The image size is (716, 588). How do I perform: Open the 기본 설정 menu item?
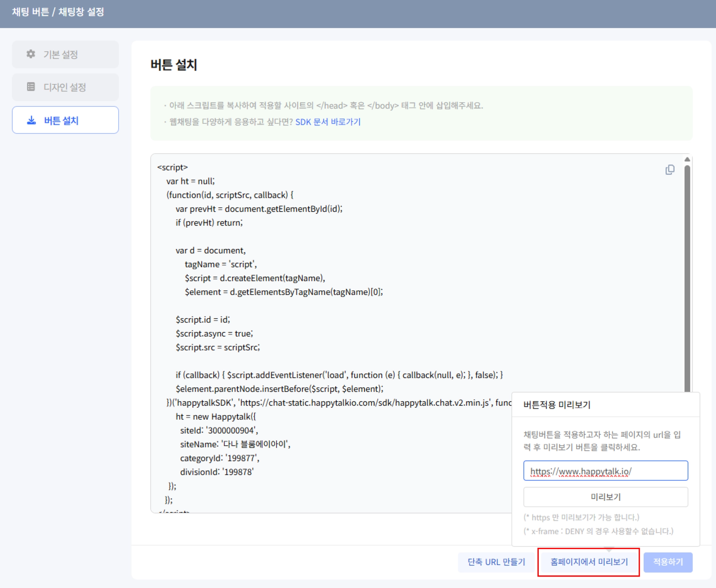pyautogui.click(x=65, y=55)
